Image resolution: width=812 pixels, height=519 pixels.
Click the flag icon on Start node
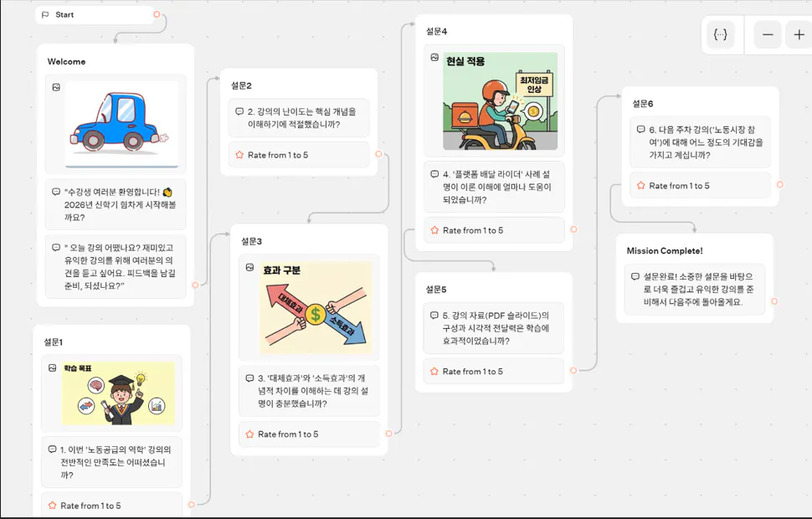point(45,14)
